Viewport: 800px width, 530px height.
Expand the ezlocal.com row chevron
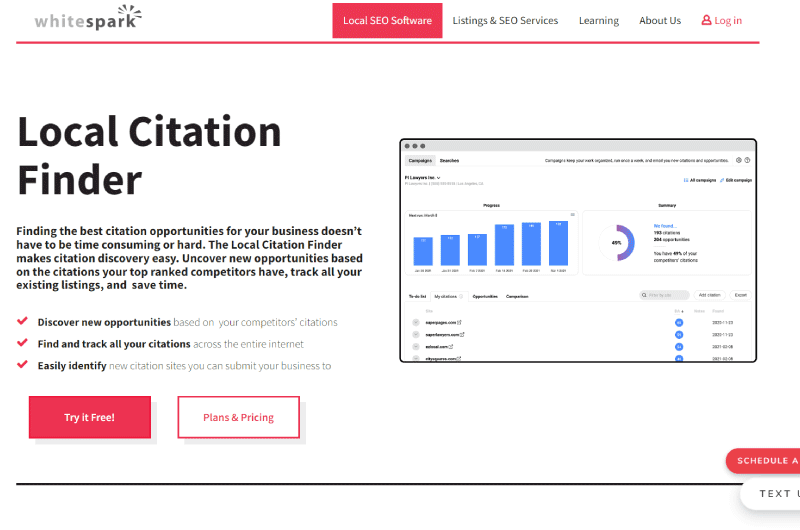point(416,347)
